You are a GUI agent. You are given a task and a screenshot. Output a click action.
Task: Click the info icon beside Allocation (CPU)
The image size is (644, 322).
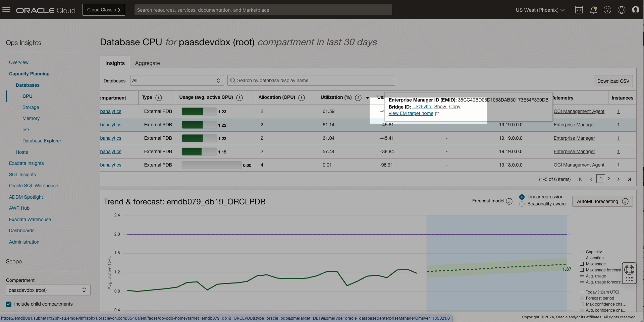(302, 98)
